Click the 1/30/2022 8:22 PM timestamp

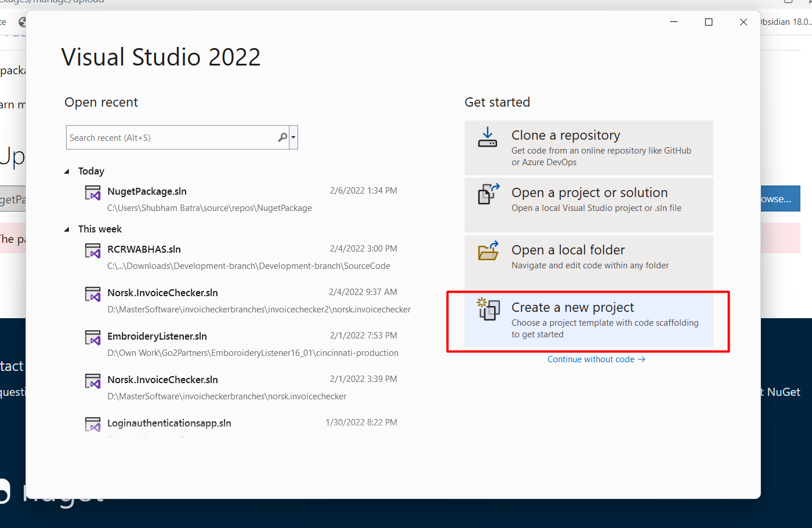pyautogui.click(x=361, y=423)
